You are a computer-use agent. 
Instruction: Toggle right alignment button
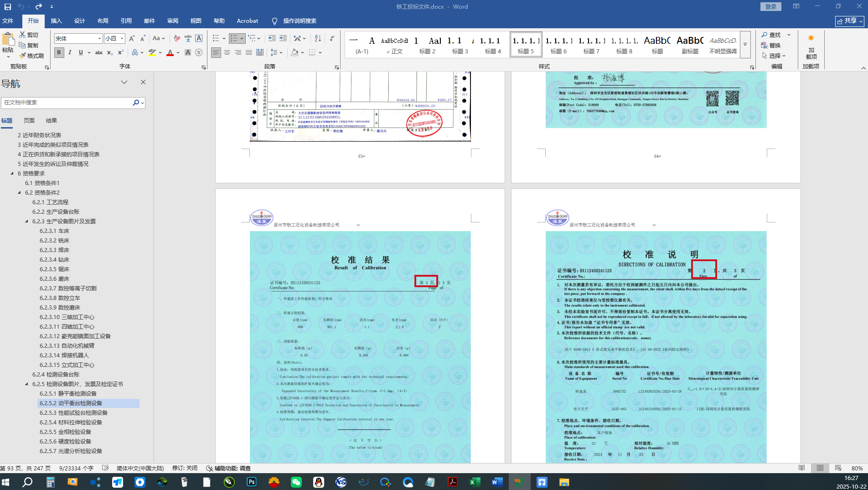(x=238, y=52)
